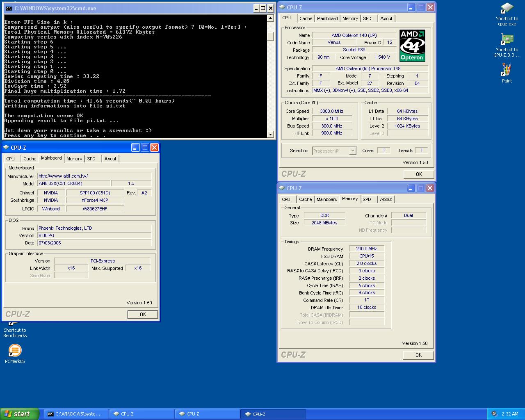Click OK in the Mainboard CPU-Z window
Image resolution: width=525 pixels, height=420 pixels.
pos(143,315)
